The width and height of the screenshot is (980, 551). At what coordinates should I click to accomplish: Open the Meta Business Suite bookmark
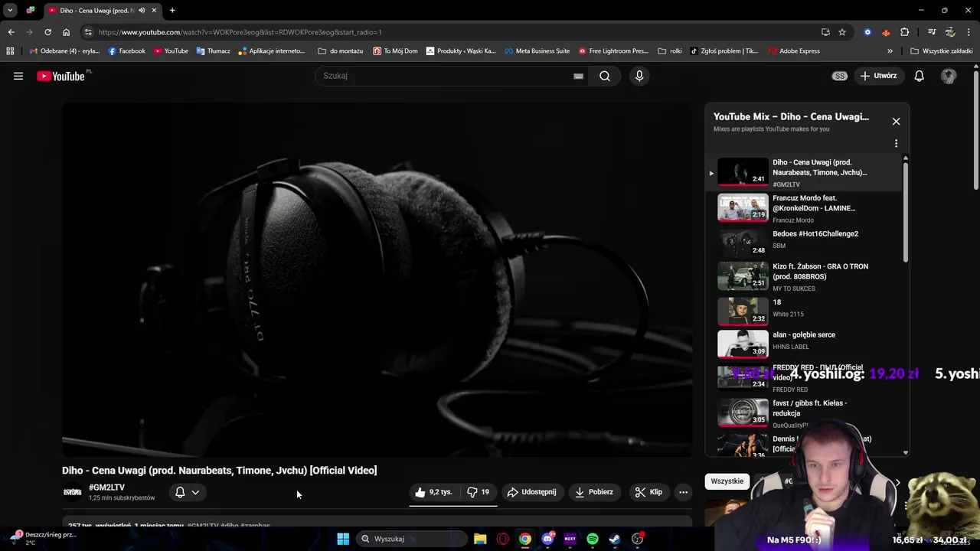[537, 51]
